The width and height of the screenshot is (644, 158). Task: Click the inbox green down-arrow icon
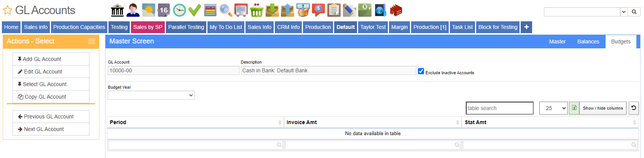coord(272,10)
